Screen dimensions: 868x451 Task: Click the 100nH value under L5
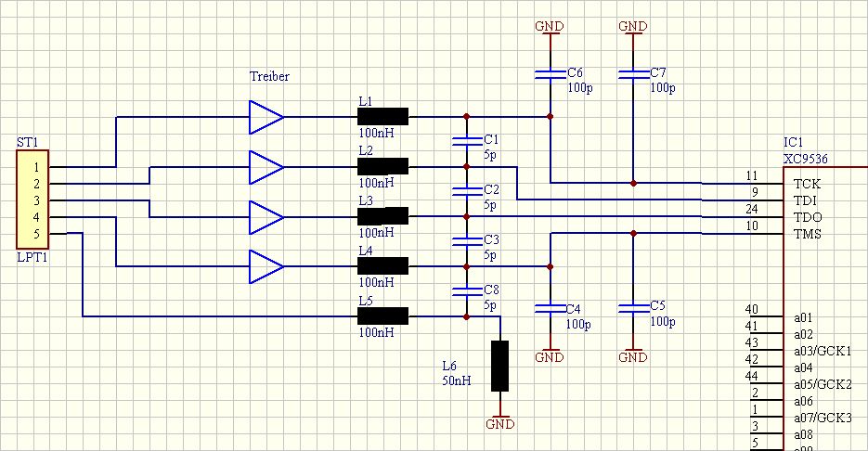(376, 332)
